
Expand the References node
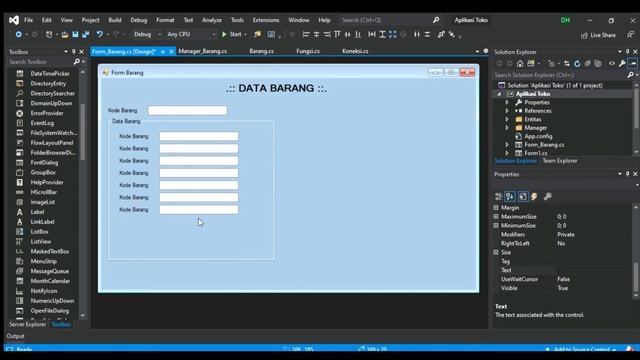click(x=507, y=111)
